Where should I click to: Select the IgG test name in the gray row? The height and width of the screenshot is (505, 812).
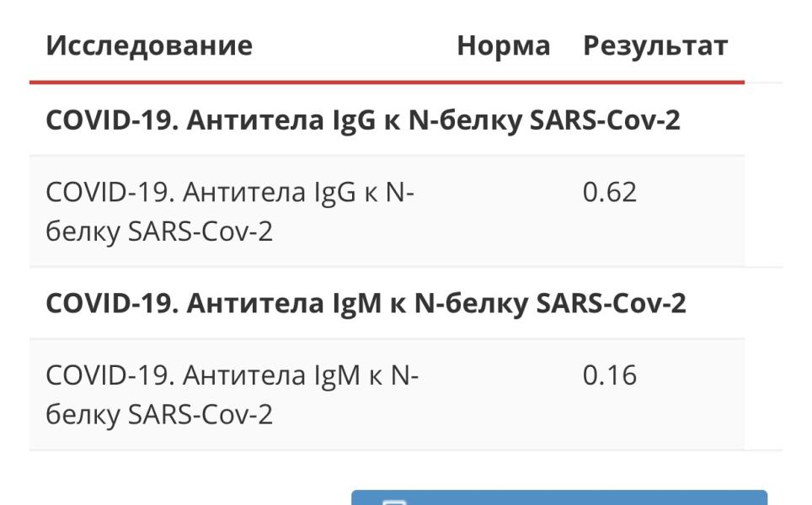(230, 211)
